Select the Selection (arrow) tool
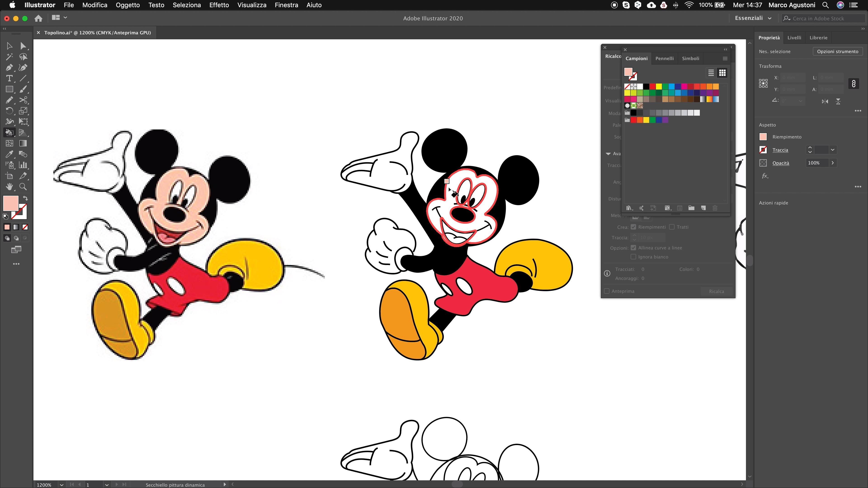The height and width of the screenshot is (488, 868). 9,46
